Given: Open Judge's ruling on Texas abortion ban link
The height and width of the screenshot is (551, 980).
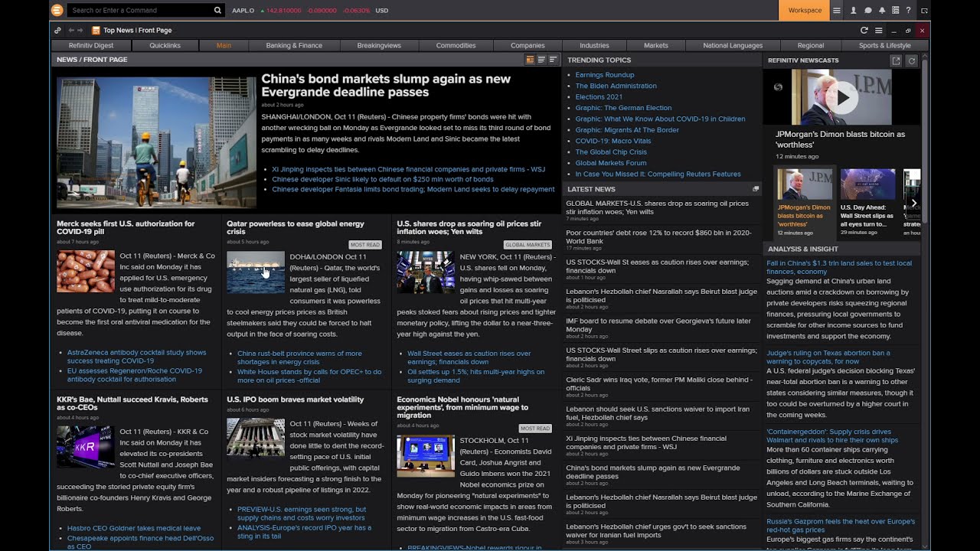Looking at the screenshot, I should coord(828,357).
